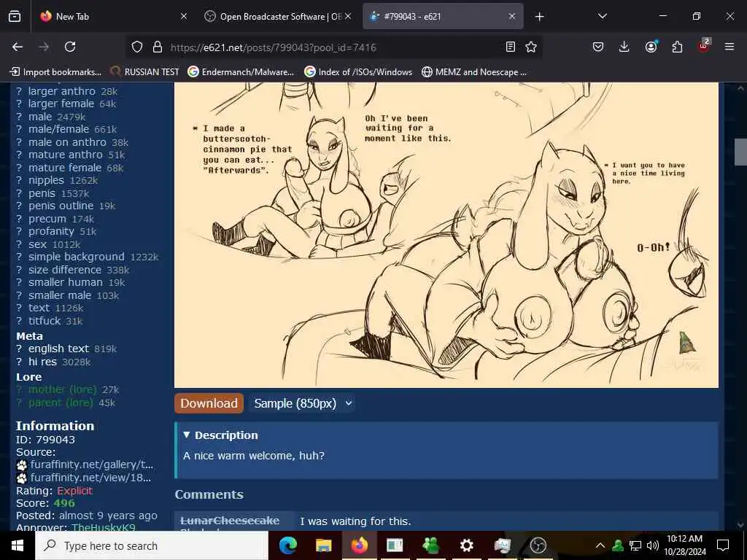Select the #799043 - e621 tab

coord(443,16)
